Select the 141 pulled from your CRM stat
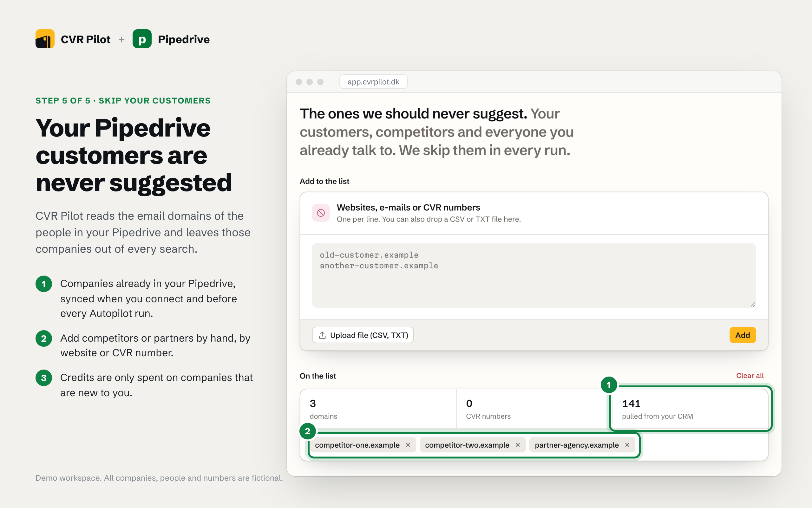Screen dimensions: 812x508 (690, 409)
